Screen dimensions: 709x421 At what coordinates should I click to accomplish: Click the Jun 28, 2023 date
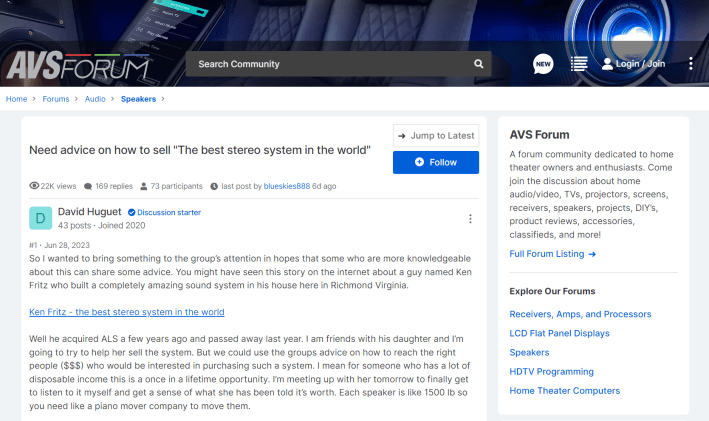[x=67, y=245]
